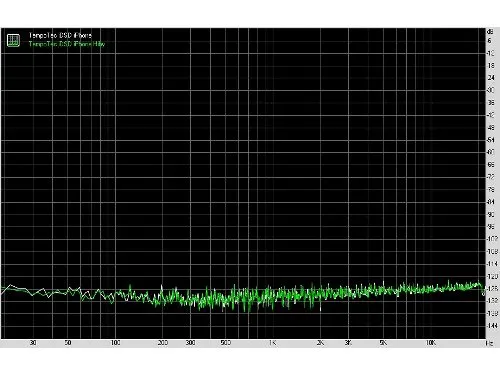Image resolution: width=500 pixels, height=375 pixels.
Task: Click the 2K frequency axis label
Action: coord(320,343)
